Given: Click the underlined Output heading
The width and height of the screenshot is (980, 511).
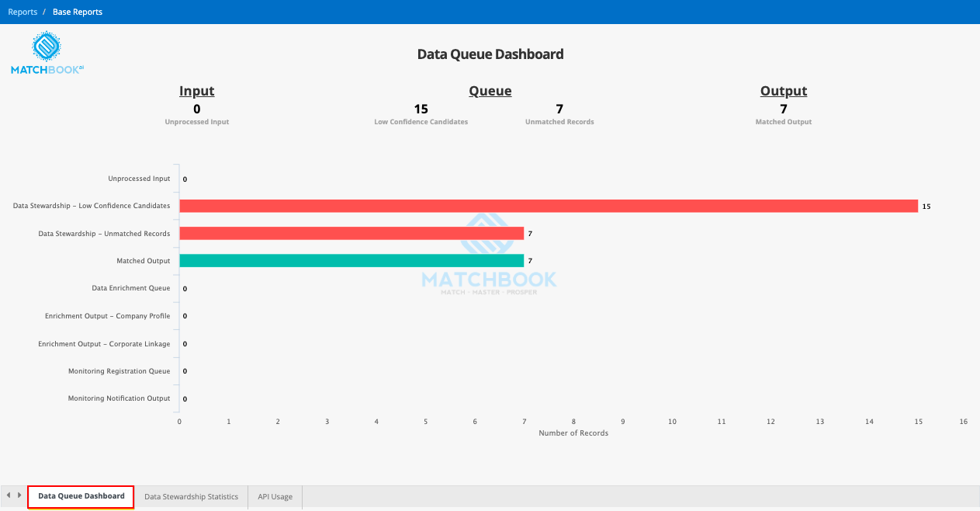Looking at the screenshot, I should pyautogui.click(x=784, y=91).
